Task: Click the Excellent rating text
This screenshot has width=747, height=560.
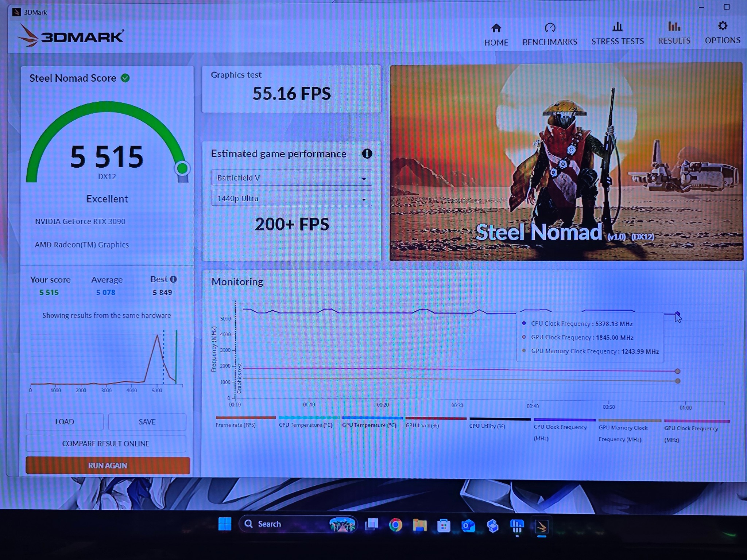Action: pyautogui.click(x=107, y=199)
